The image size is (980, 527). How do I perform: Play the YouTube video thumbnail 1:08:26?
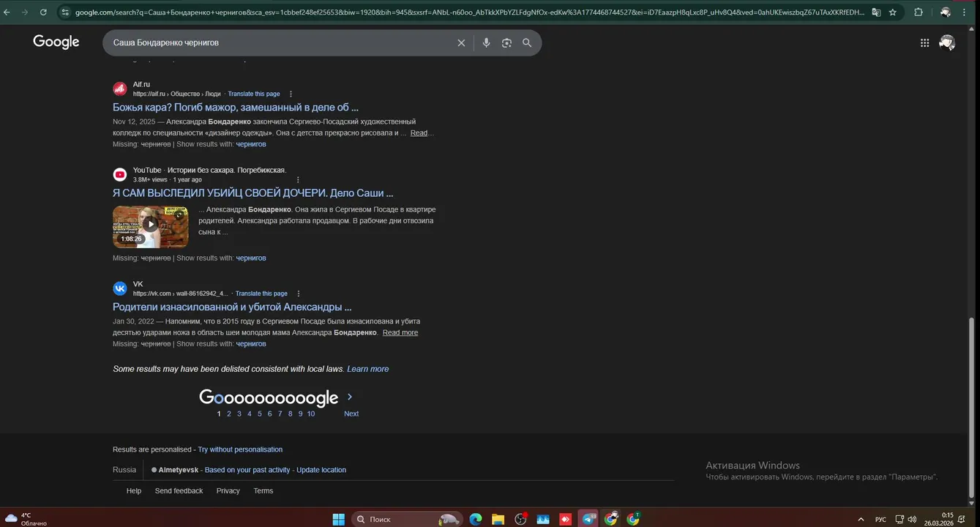click(150, 227)
